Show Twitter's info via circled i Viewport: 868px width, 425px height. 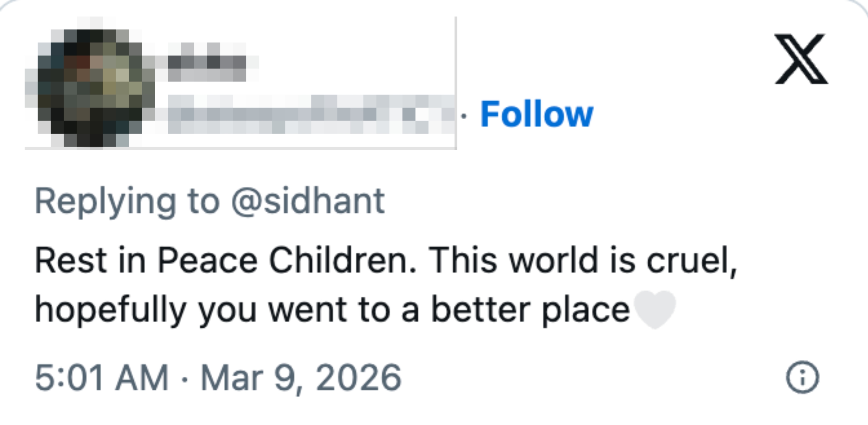point(802,377)
